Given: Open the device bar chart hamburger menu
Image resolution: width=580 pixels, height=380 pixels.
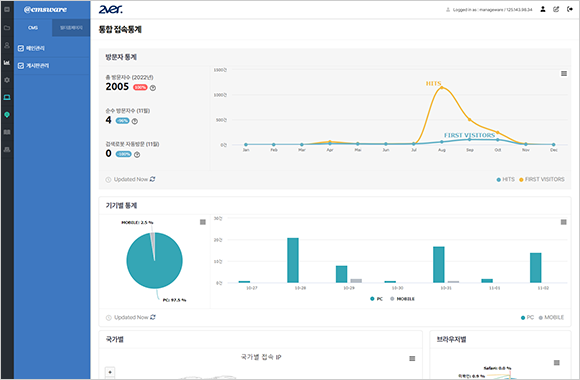Looking at the screenshot, I should pos(564,222).
